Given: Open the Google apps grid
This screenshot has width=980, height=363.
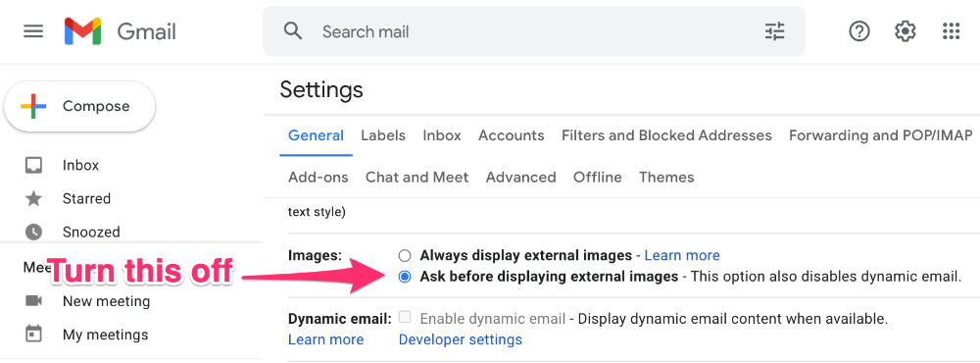Looking at the screenshot, I should pyautogui.click(x=951, y=31).
